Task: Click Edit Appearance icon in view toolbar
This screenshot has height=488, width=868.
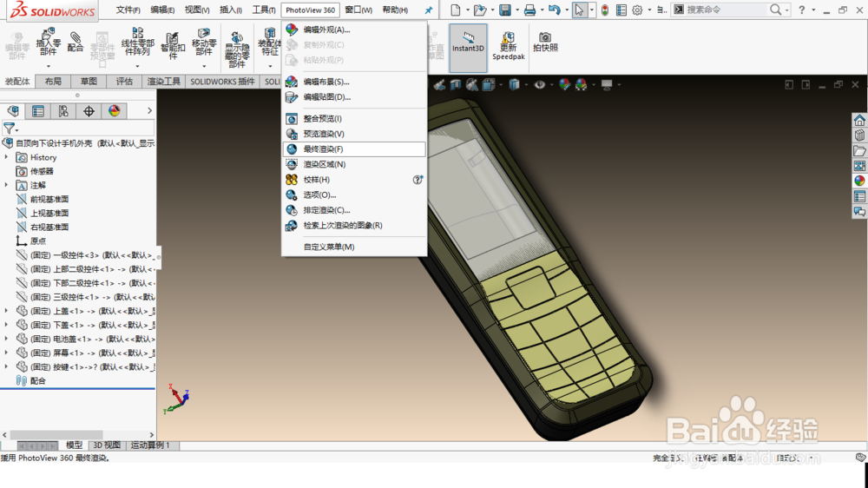Action: pyautogui.click(x=564, y=85)
